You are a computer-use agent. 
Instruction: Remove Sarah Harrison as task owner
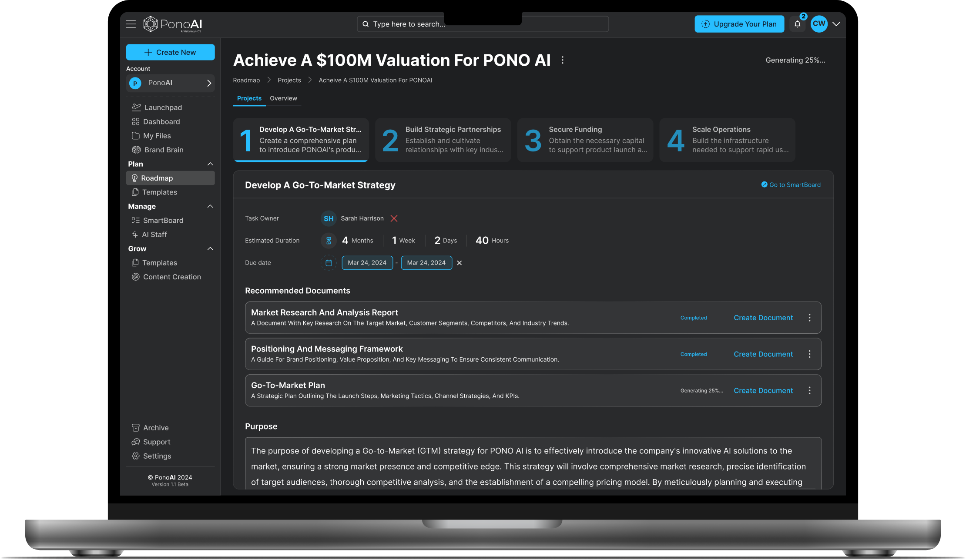click(394, 218)
